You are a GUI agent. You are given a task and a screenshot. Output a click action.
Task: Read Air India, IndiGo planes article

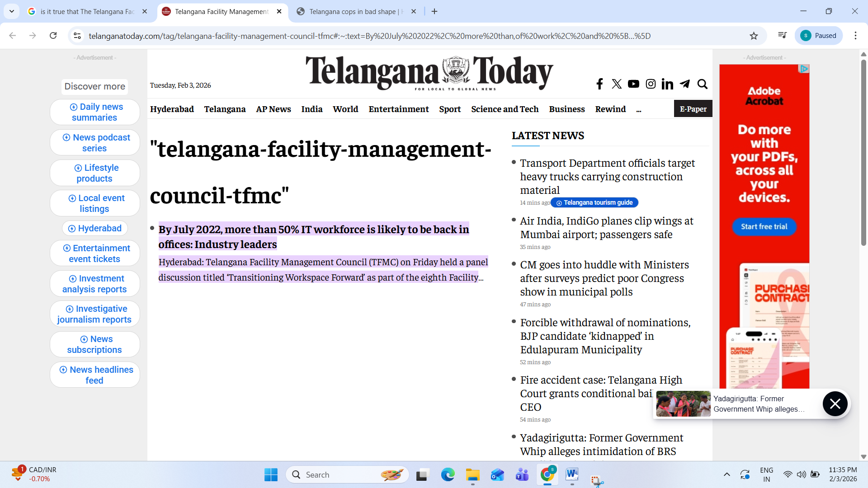point(607,228)
